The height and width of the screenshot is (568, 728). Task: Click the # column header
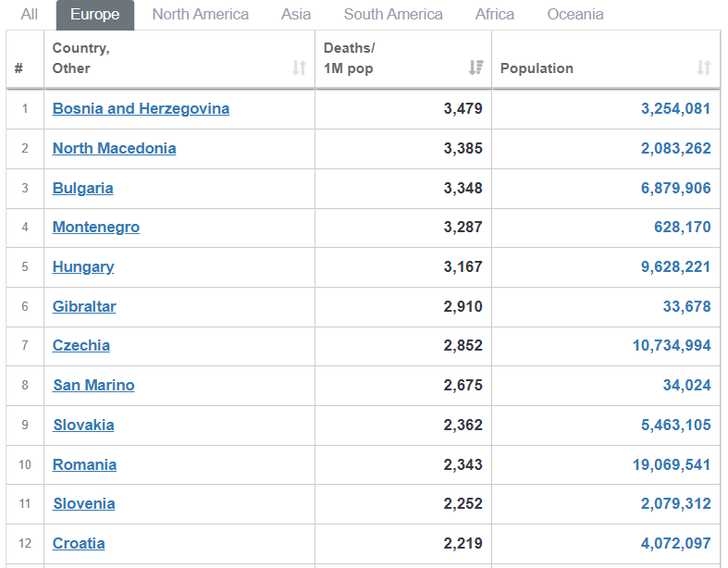[x=19, y=68]
